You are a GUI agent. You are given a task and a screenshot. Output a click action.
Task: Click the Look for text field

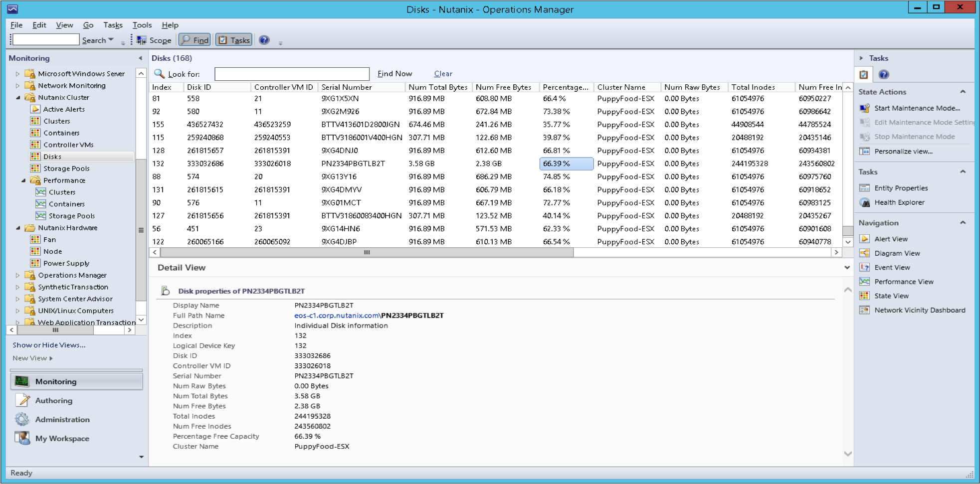[x=292, y=74]
